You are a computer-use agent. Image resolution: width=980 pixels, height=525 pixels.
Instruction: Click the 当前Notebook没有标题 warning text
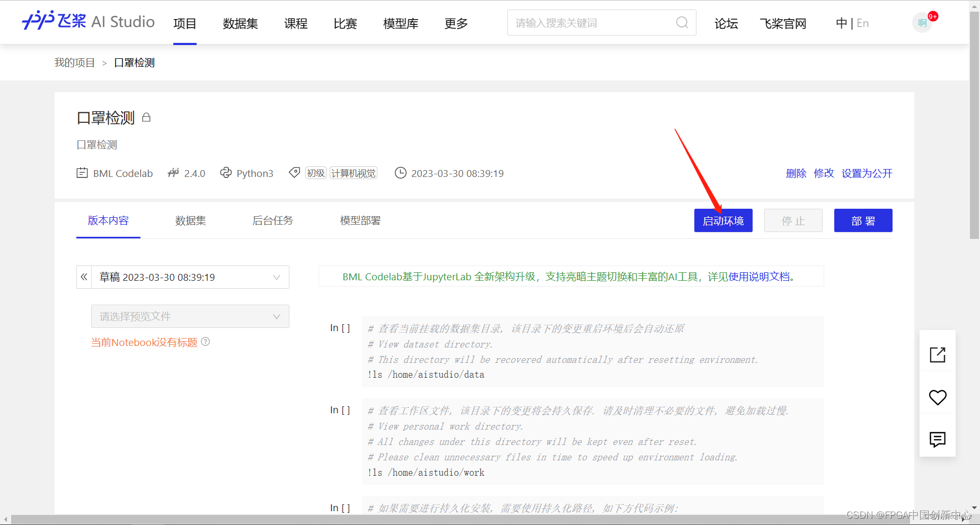click(x=144, y=342)
